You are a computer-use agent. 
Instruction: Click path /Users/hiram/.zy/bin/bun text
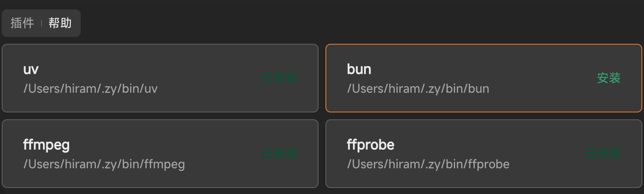[418, 89]
